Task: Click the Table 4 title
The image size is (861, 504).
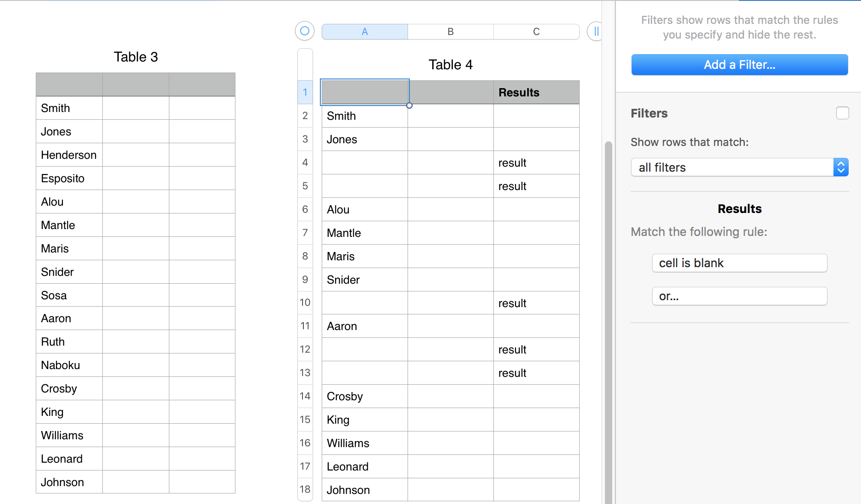Action: [450, 65]
